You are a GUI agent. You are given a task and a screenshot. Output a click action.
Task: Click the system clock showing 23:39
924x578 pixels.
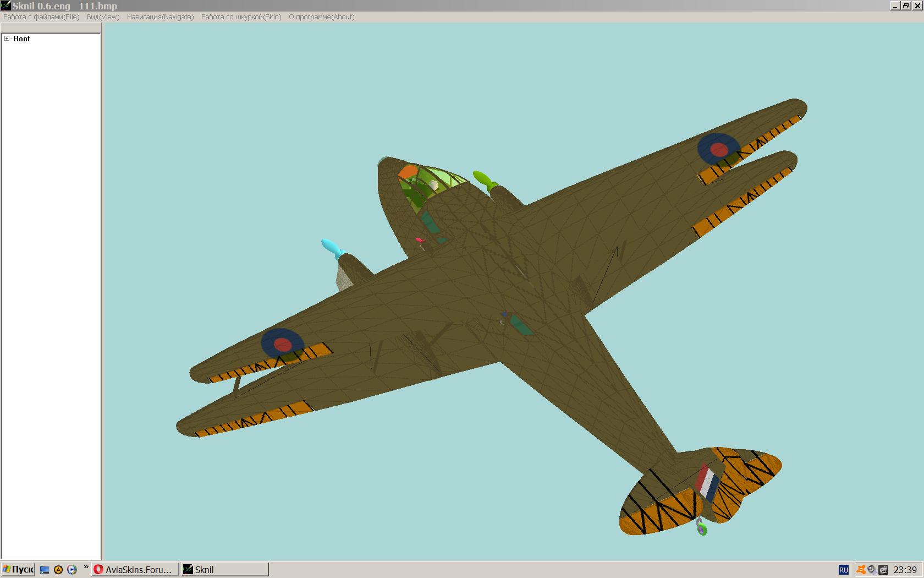tap(905, 570)
